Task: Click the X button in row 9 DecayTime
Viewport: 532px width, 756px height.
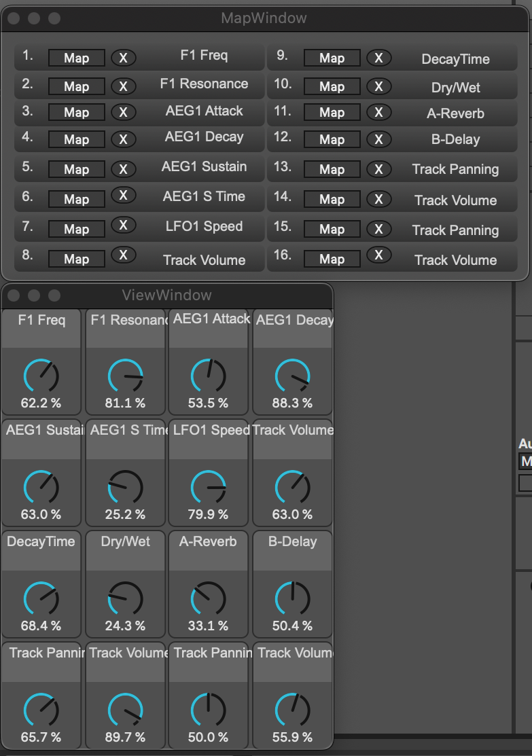Action: 378,58
